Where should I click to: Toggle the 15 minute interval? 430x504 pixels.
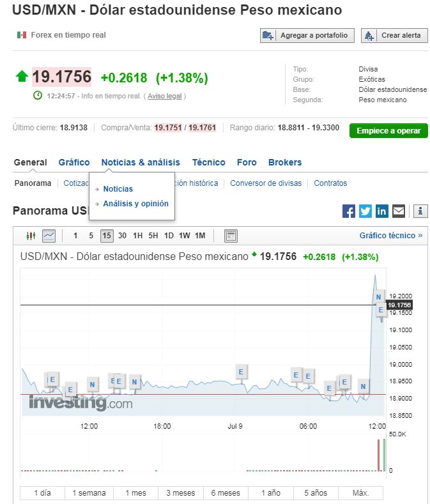click(107, 236)
